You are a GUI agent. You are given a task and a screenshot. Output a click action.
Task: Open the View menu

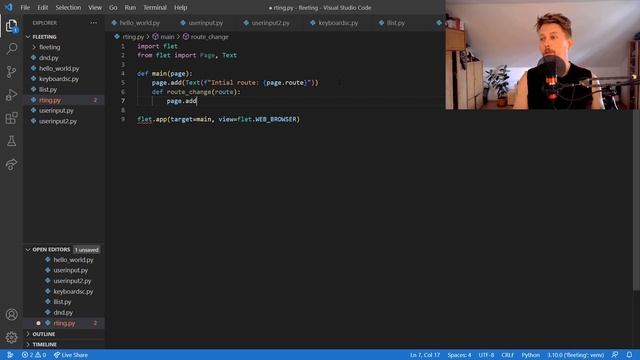pyautogui.click(x=95, y=7)
